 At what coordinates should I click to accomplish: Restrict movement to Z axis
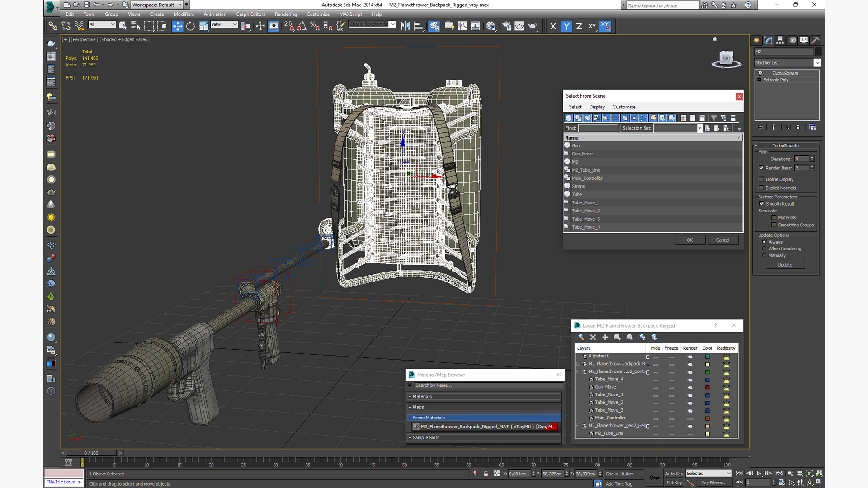click(x=579, y=26)
